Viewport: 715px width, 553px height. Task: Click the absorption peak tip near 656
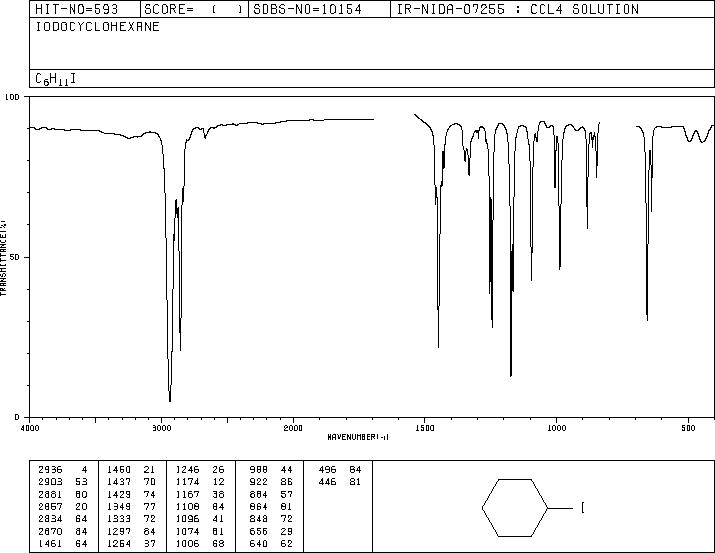[x=648, y=319]
